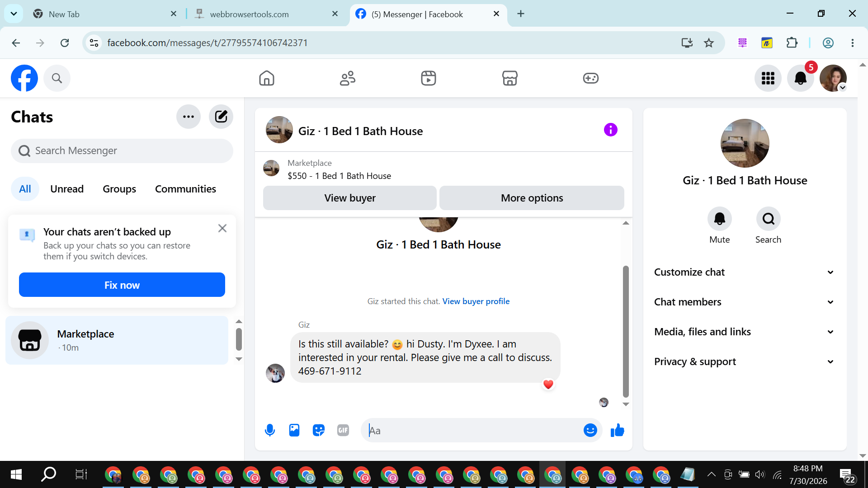
Task: Open the account profile picture menu
Action: pos(833,78)
